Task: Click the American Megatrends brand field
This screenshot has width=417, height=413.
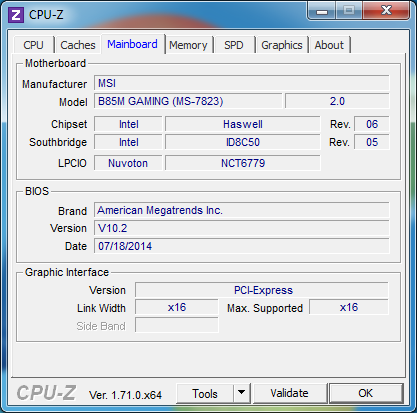Action: 241,210
